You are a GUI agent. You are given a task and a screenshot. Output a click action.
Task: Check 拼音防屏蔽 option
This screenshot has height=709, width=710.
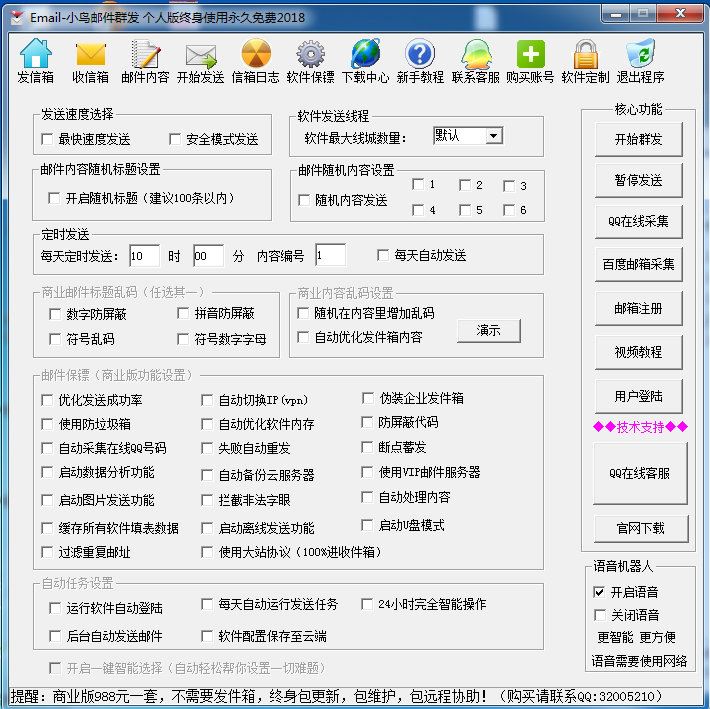click(183, 313)
